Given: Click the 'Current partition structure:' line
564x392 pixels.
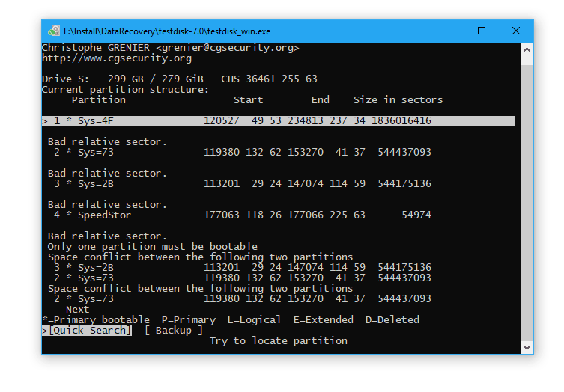Looking at the screenshot, I should [x=126, y=90].
